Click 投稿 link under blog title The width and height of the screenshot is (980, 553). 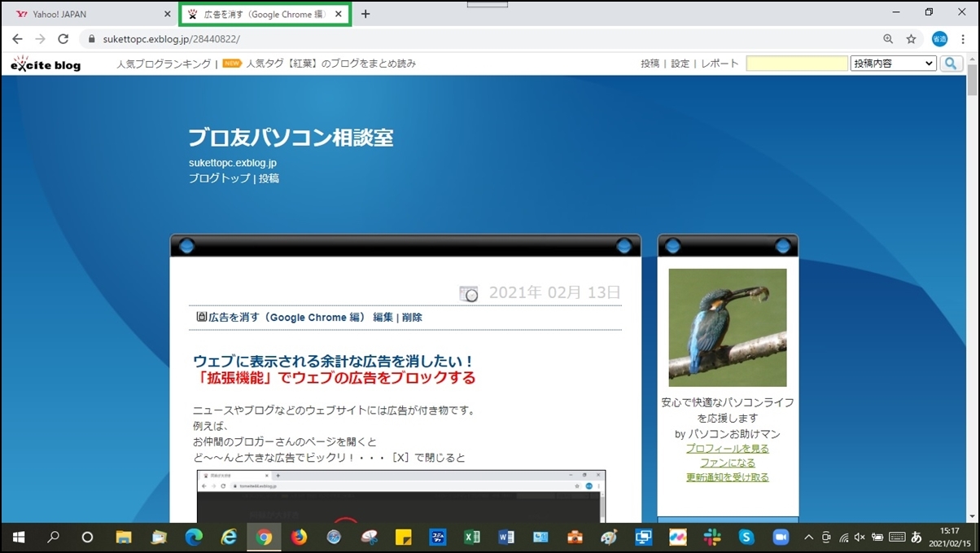click(269, 178)
